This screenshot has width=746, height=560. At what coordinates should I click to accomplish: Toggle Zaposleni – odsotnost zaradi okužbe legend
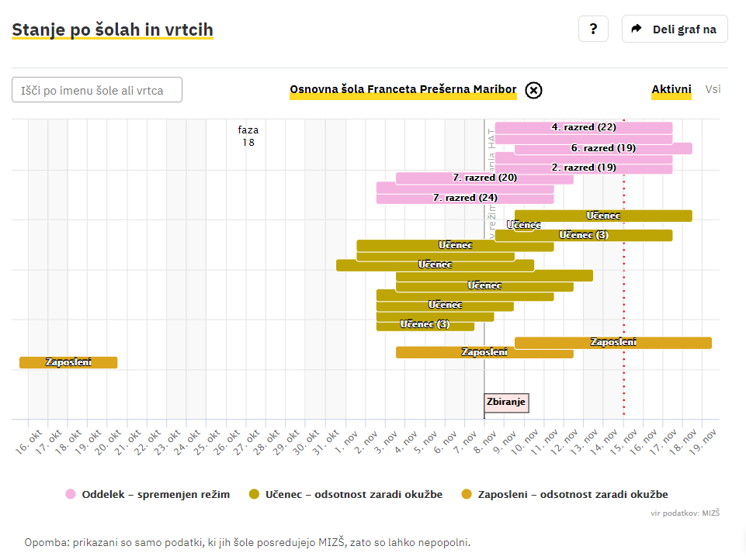(x=572, y=494)
